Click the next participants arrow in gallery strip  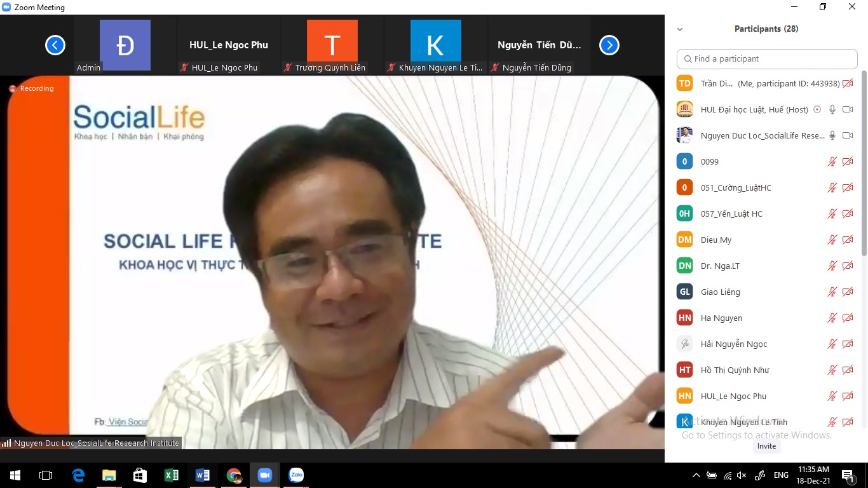point(609,45)
